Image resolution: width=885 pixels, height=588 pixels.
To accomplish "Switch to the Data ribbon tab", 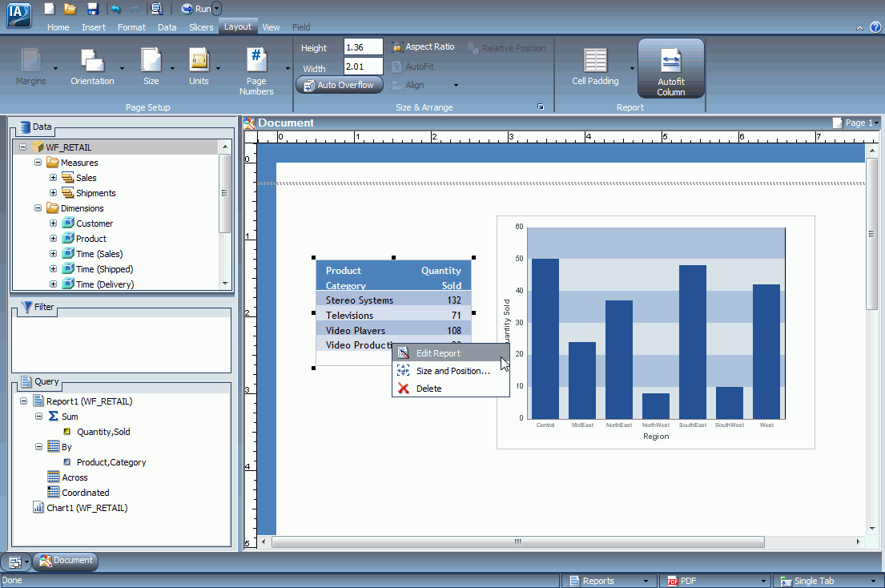I will click(167, 27).
